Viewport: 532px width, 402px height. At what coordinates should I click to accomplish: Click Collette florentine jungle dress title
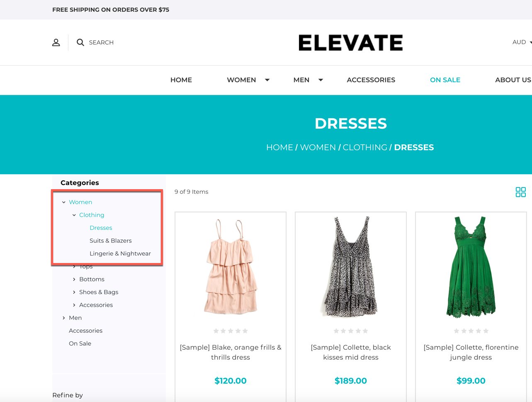pos(471,352)
